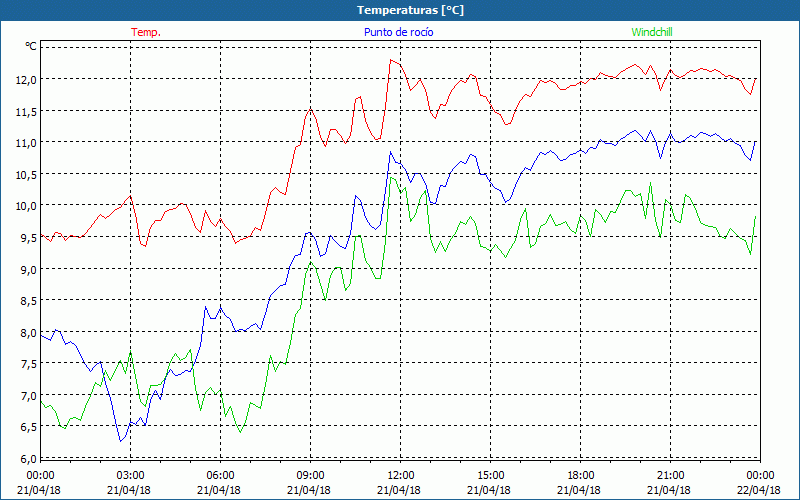Click the 03:00 time axis label
The image size is (800, 500).
130,476
